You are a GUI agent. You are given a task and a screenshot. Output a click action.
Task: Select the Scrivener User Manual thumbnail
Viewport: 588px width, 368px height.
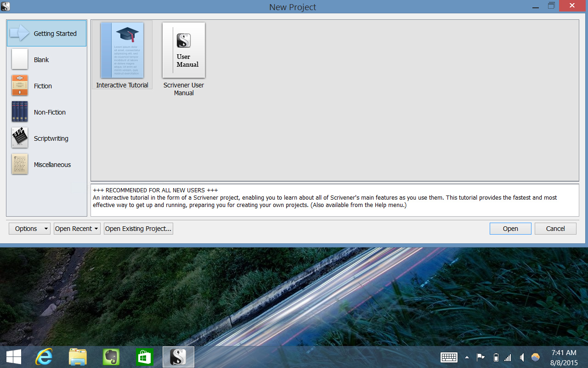click(184, 50)
